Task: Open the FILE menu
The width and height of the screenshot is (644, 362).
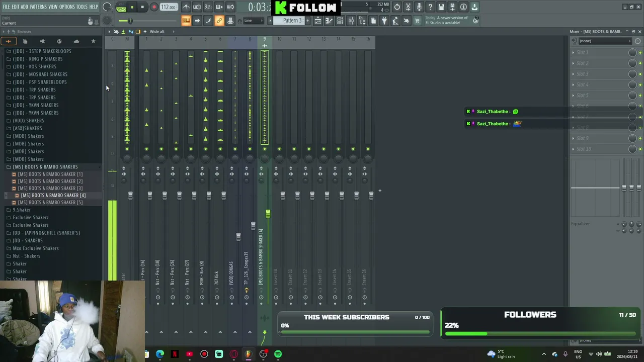Action: coord(6,7)
